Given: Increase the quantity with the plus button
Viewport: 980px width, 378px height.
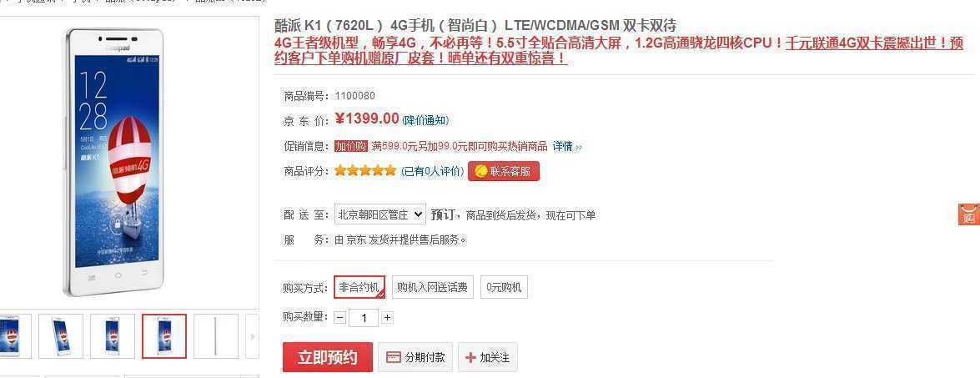Looking at the screenshot, I should tap(387, 318).
